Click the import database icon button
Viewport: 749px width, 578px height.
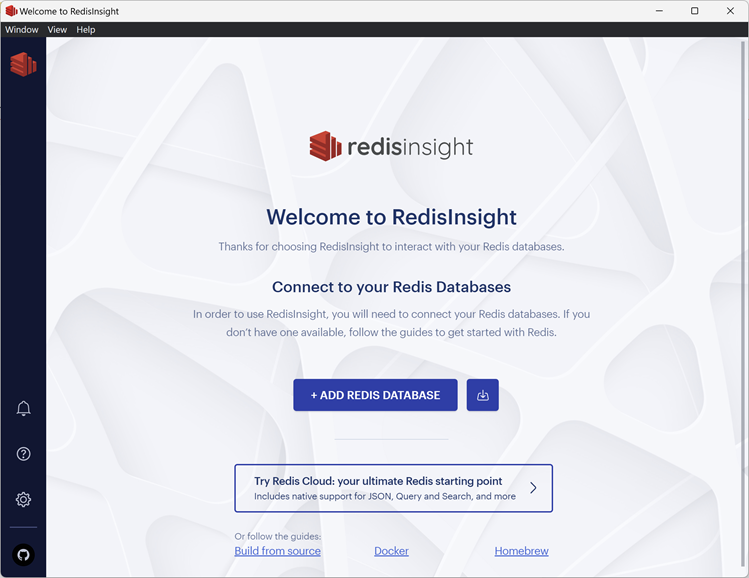click(x=482, y=395)
